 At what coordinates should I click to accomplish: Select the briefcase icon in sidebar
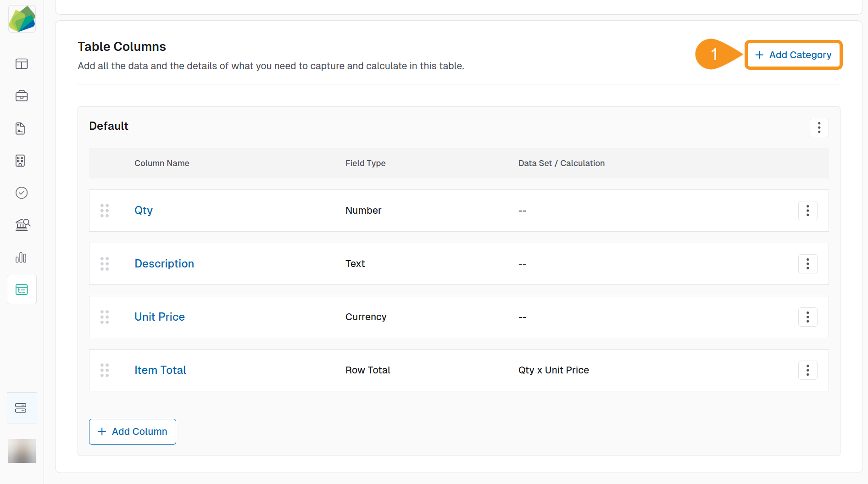[x=22, y=96]
